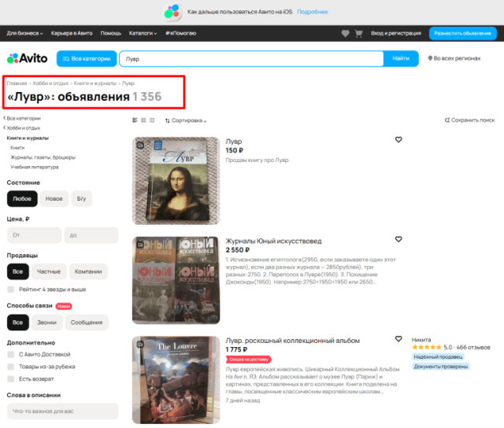Image resolution: width=504 pixels, height=428 pixels.
Task: Switch to grid view layout icon
Action: tap(143, 120)
